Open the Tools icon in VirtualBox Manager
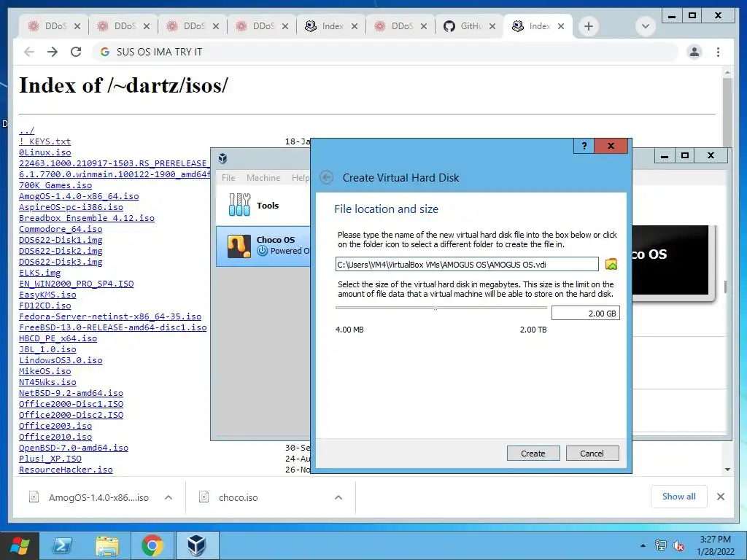Screen dimensions: 747x560 239,205
